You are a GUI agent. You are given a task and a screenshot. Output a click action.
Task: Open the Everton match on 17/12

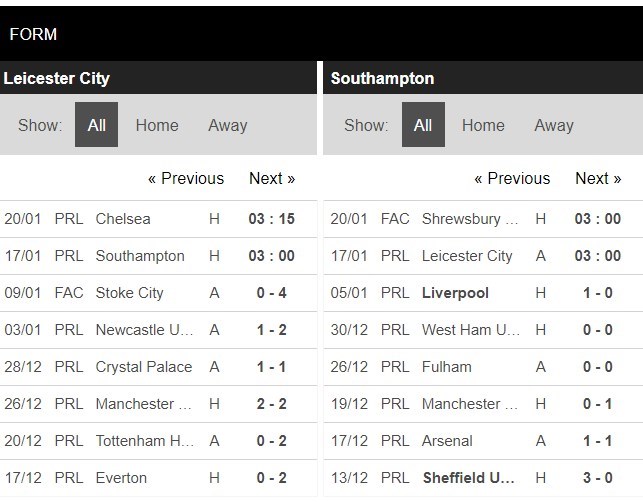click(x=158, y=478)
